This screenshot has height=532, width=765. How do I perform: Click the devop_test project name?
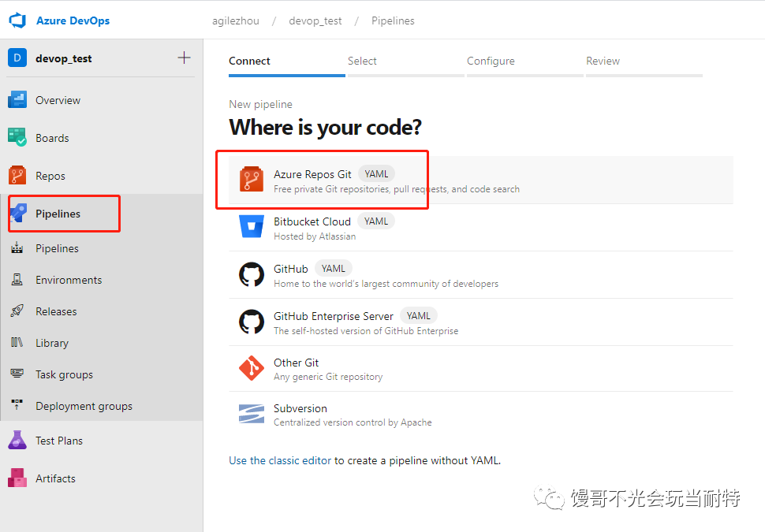click(x=63, y=58)
